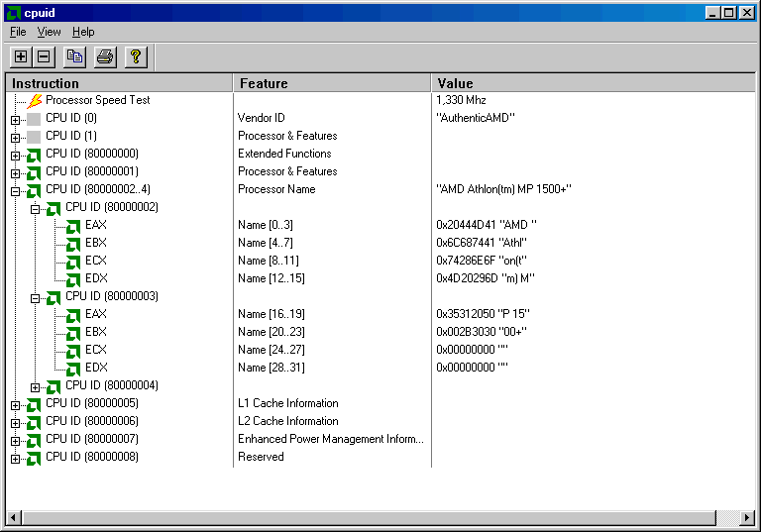
Task: Click the horizontal scrollbar thumb
Action: [369, 518]
